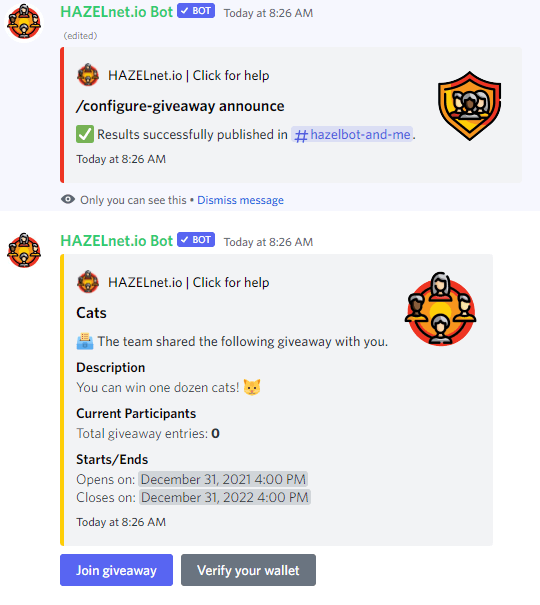Viewport: 540px width, 605px height.
Task: Click the green checkmark emoji next to Results
Action: tap(85, 134)
